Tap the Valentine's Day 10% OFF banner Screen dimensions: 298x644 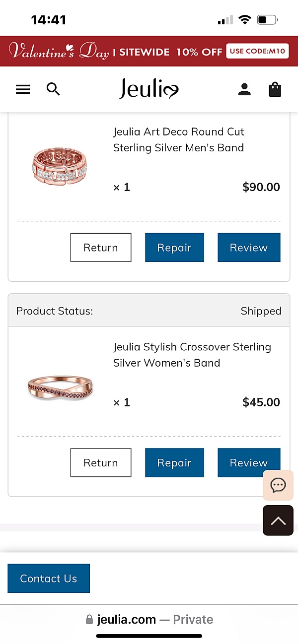(149, 51)
